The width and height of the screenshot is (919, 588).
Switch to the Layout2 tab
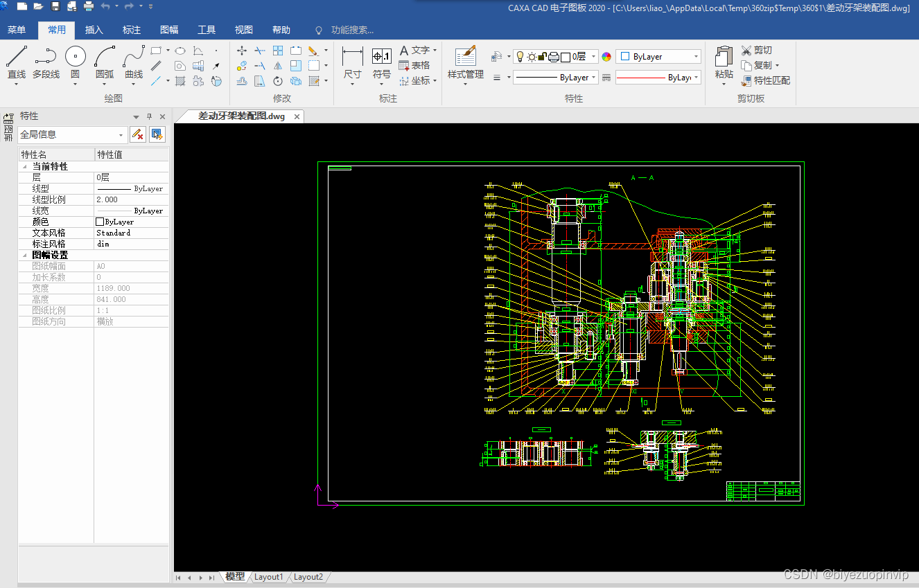(308, 577)
